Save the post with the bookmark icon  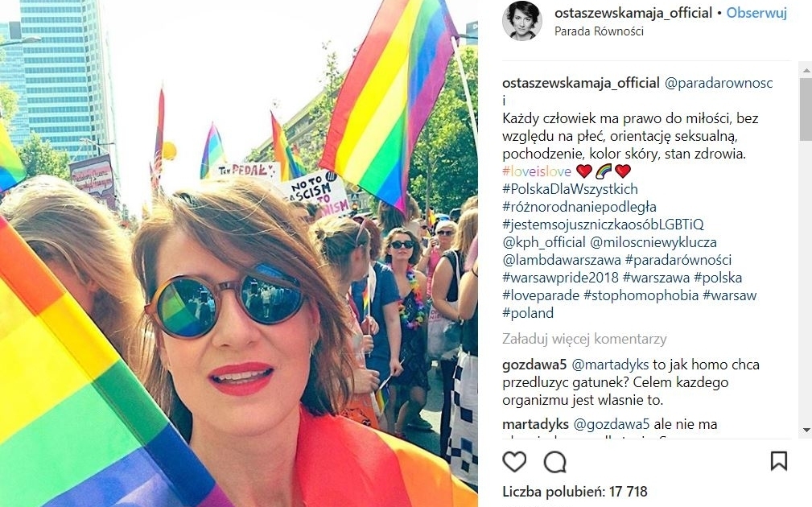click(x=779, y=461)
